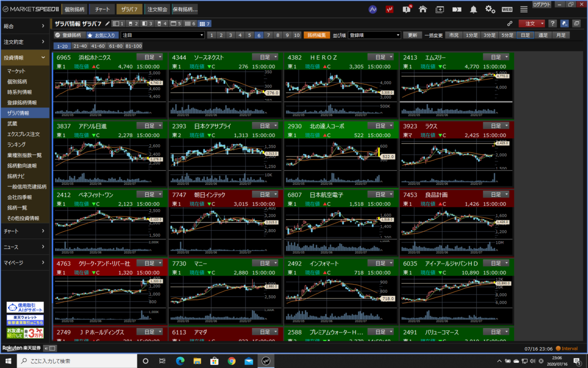Click the 銘柄編集 orange button
Image resolution: width=588 pixels, height=368 pixels.
317,35
